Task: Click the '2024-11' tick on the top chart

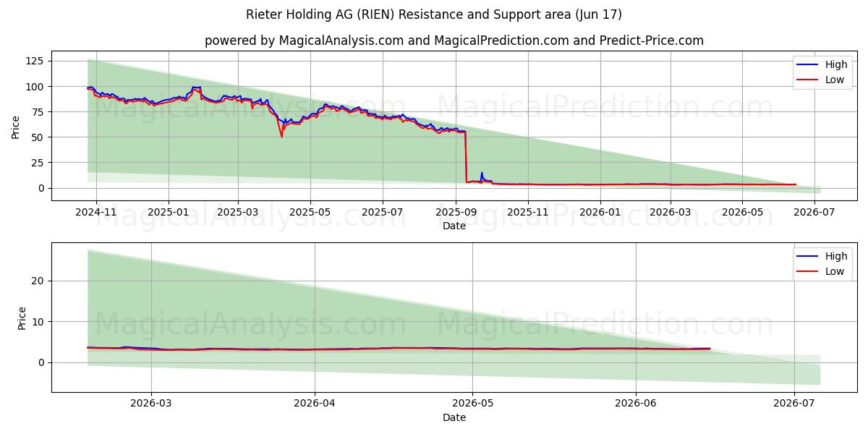Action: 95,212
